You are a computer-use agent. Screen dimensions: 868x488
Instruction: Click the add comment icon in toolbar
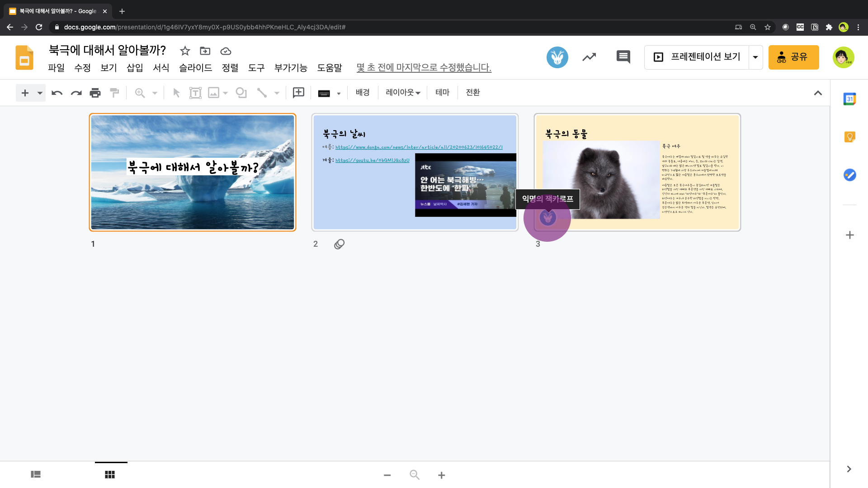tap(298, 93)
